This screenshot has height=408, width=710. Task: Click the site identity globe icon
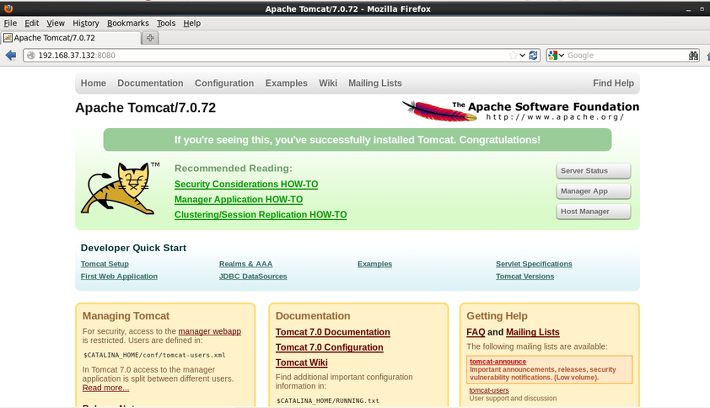[31, 55]
